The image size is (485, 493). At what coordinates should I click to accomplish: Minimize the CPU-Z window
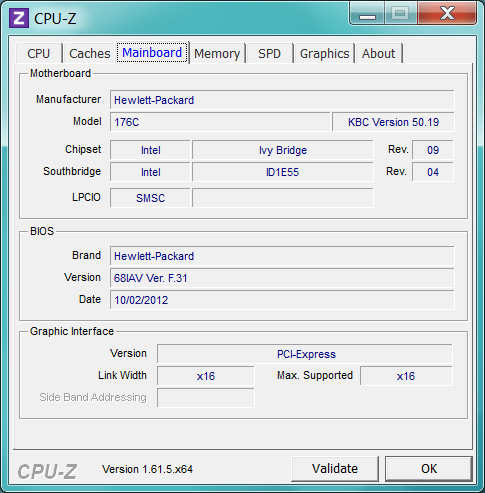coord(367,13)
